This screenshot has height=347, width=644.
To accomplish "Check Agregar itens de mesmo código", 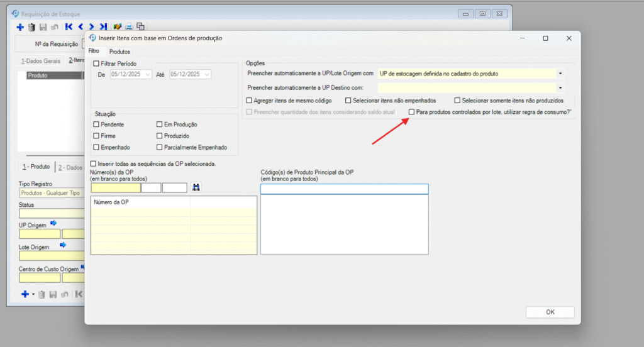I will pyautogui.click(x=250, y=100).
